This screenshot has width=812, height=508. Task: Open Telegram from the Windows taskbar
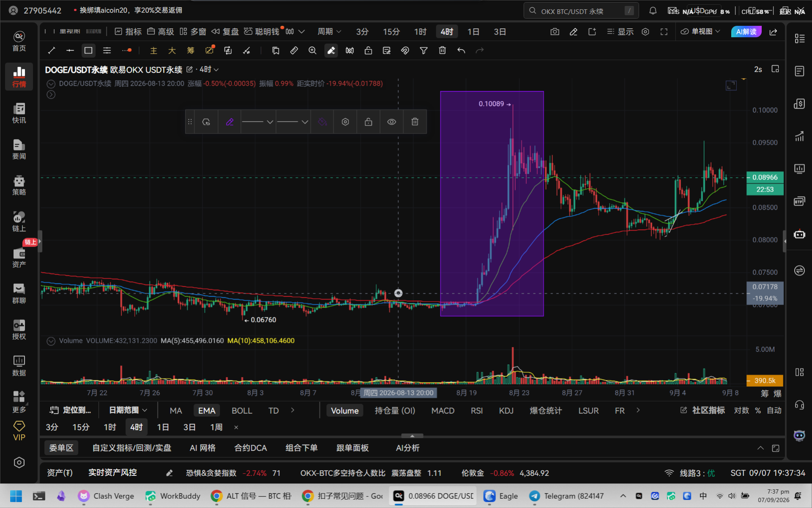(x=566, y=496)
